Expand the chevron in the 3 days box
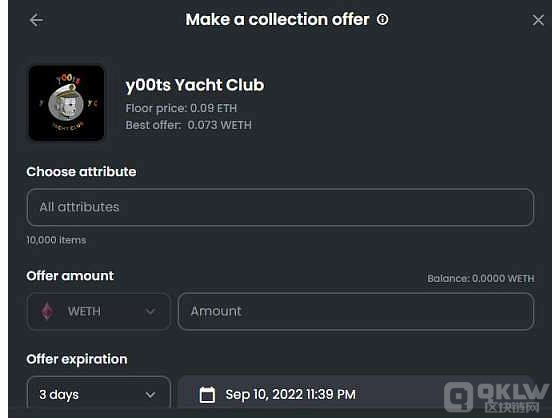This screenshot has width=553, height=418. [151, 395]
